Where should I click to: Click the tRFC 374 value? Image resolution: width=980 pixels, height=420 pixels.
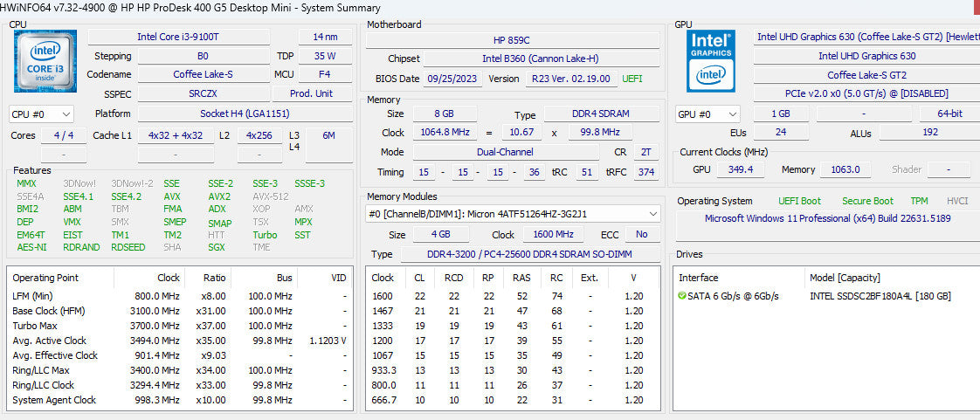646,172
